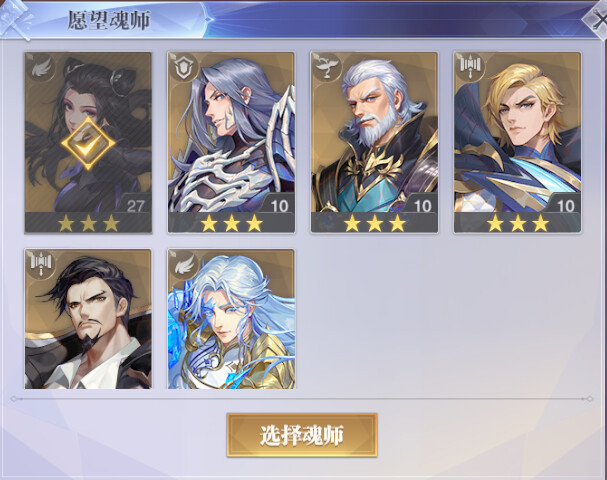Click the level 10 badge on bearded elder card
The height and width of the screenshot is (480, 607).
(422, 206)
